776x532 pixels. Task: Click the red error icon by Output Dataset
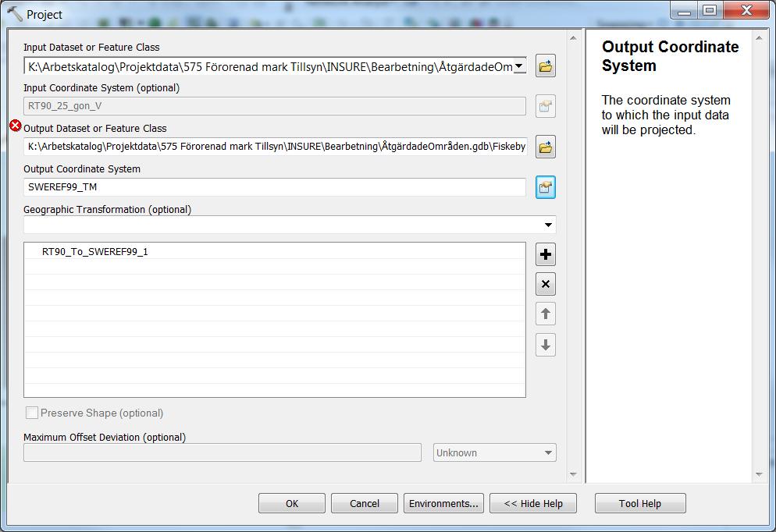click(16, 126)
